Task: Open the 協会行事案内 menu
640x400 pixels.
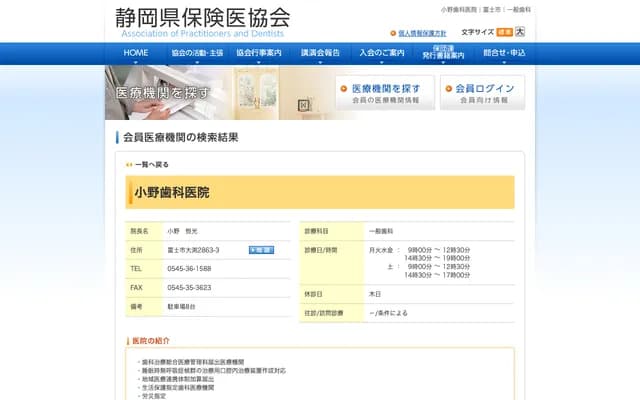Action: pyautogui.click(x=259, y=53)
